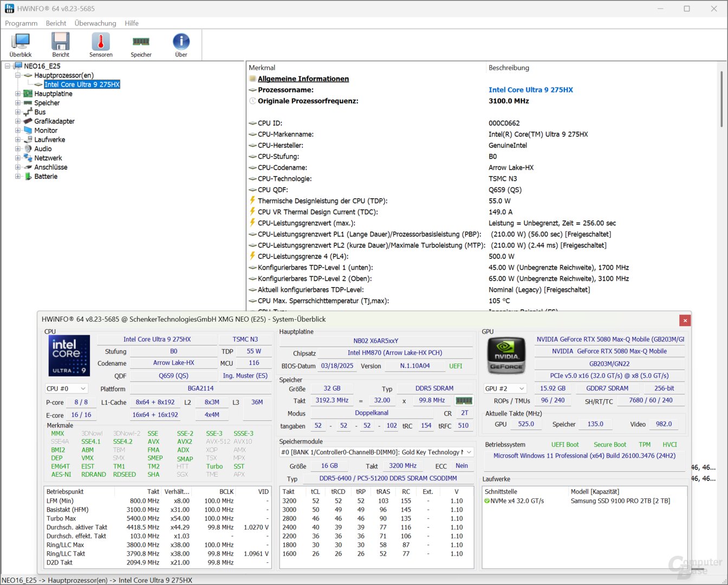Open the Überwachung menu
The width and height of the screenshot is (728, 585).
(95, 23)
